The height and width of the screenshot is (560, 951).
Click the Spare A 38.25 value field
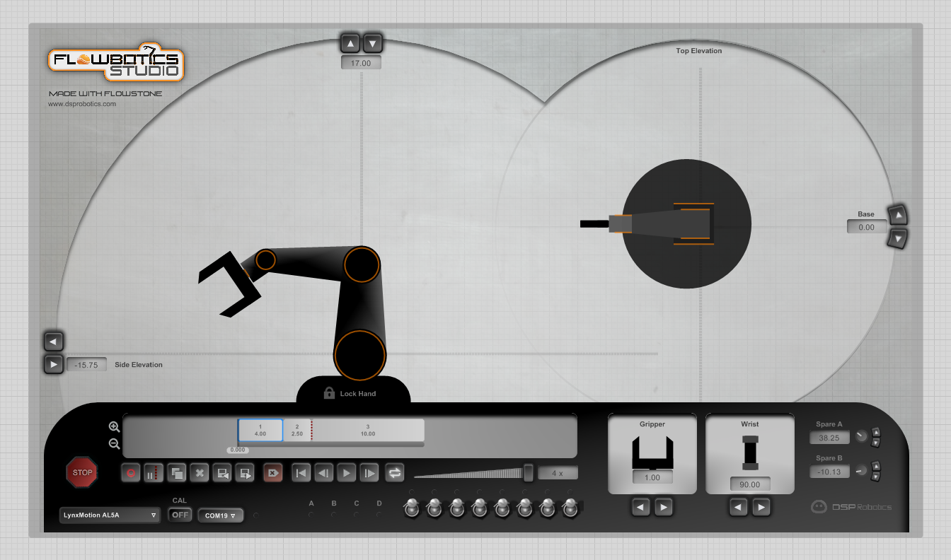pyautogui.click(x=829, y=438)
